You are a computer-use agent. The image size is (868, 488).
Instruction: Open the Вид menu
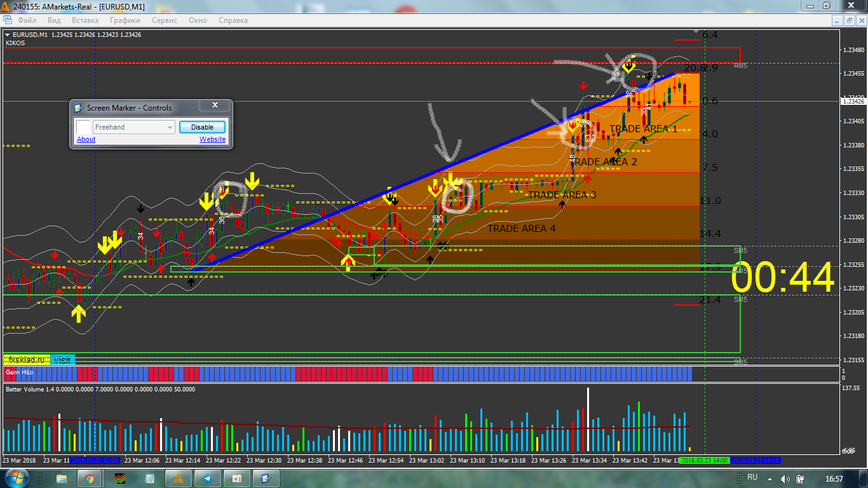54,20
